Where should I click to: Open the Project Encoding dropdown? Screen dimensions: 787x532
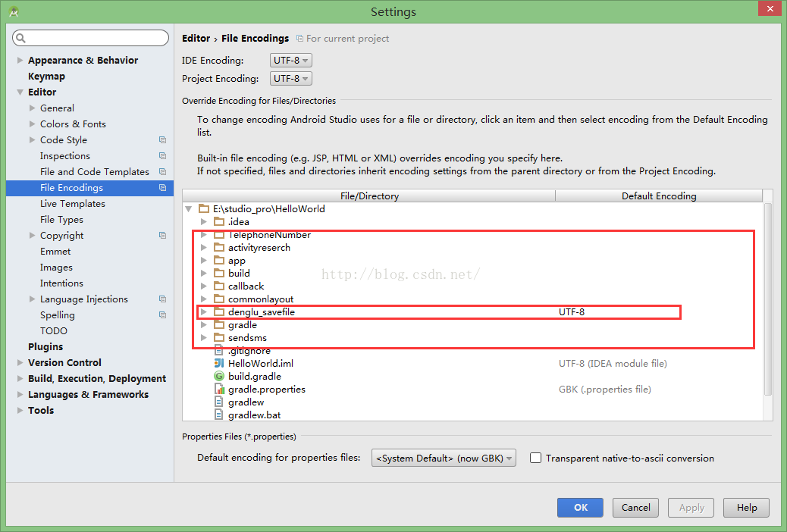coord(290,78)
